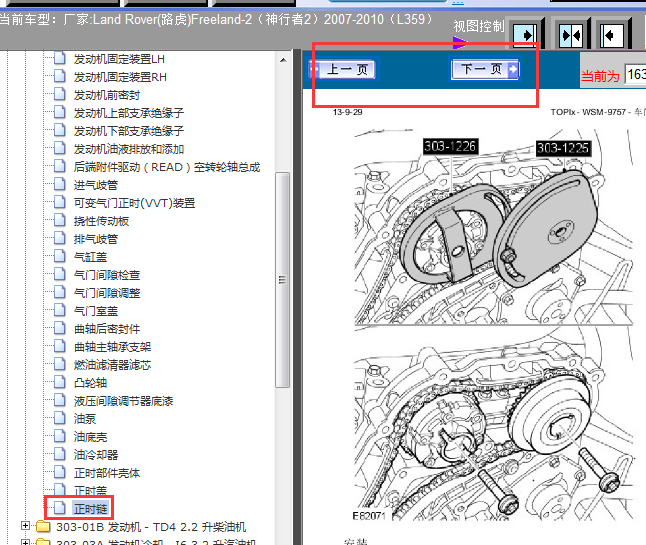The width and height of the screenshot is (646, 545).
Task: Click the right-arrow view control icon
Action: (524, 35)
